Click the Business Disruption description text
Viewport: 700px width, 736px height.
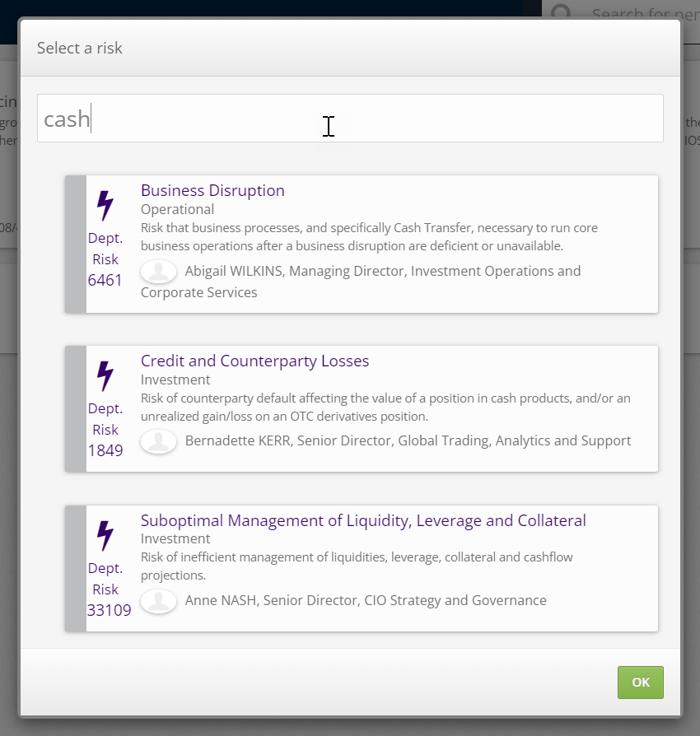(369, 236)
